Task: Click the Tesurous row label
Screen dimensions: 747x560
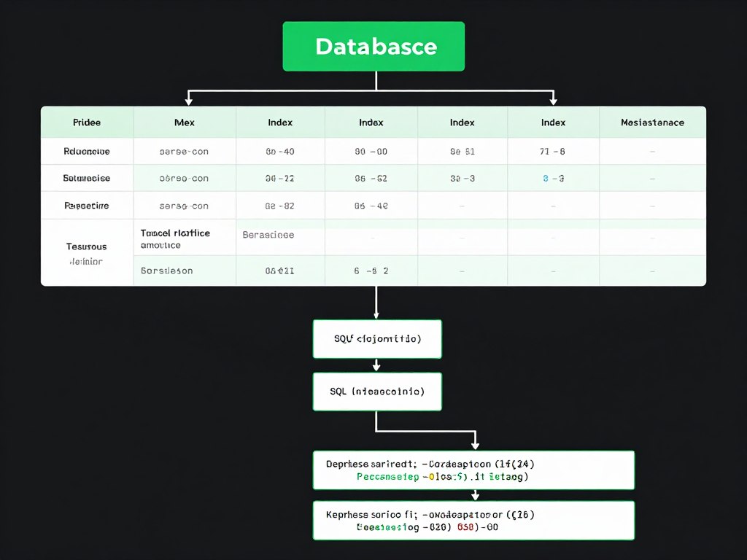Action: click(87, 246)
